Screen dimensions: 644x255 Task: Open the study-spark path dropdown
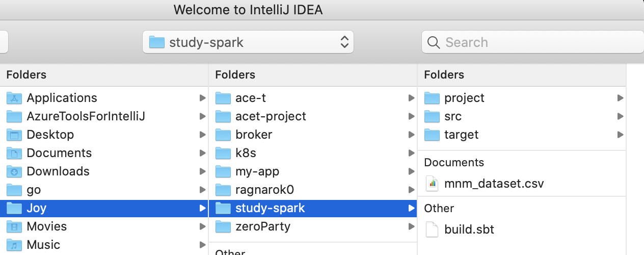pyautogui.click(x=248, y=42)
